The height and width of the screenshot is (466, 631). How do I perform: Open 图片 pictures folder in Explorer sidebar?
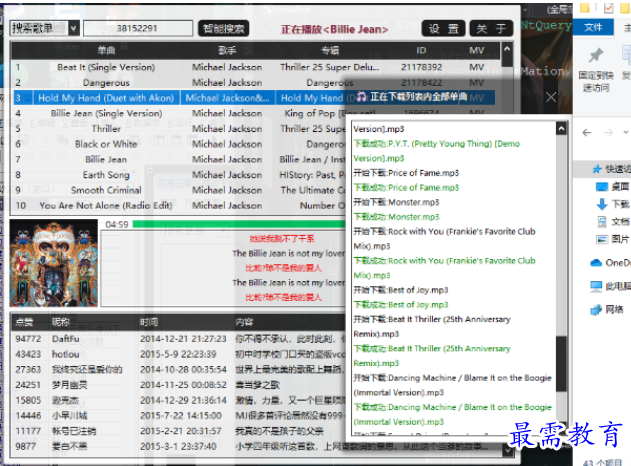pyautogui.click(x=613, y=239)
